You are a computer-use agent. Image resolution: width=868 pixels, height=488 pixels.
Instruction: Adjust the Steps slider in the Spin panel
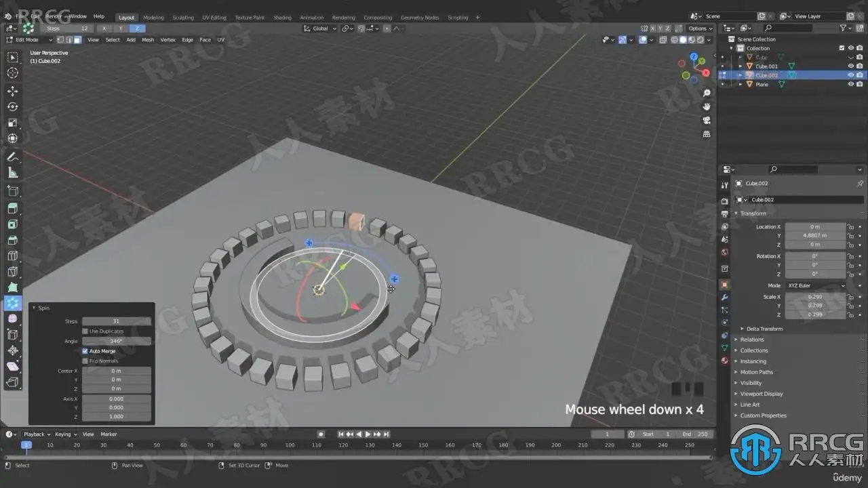pos(117,321)
